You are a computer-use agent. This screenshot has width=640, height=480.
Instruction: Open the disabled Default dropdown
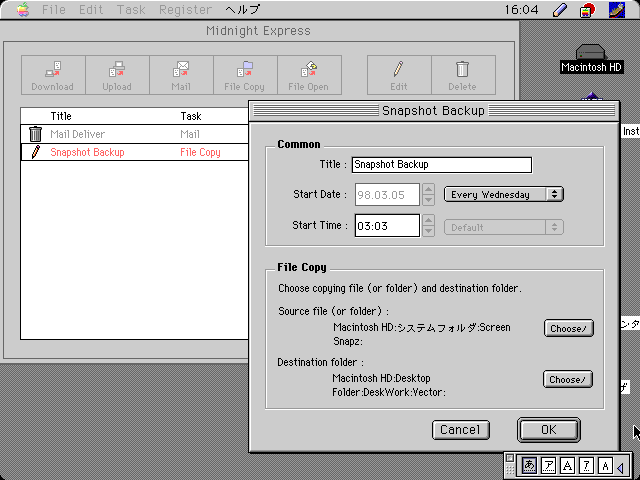pos(504,227)
